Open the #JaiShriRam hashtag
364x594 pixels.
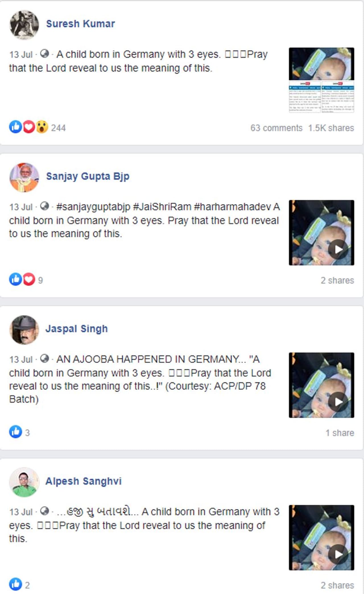(x=162, y=207)
